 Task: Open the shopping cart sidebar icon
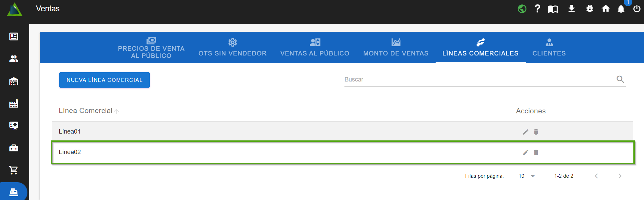pyautogui.click(x=14, y=170)
